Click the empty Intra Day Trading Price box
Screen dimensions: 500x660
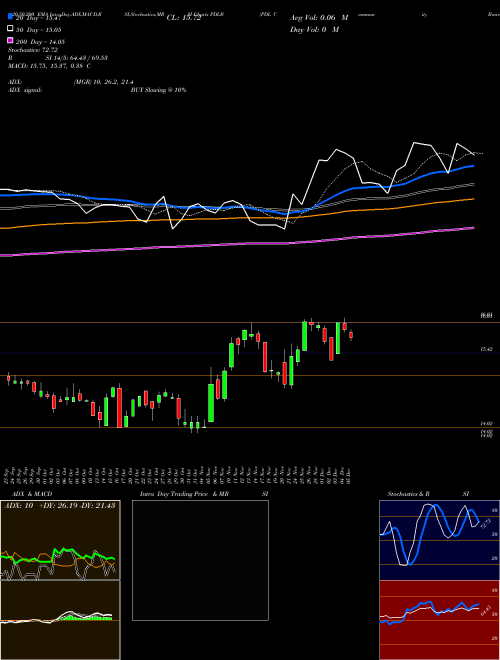[x=200, y=560]
